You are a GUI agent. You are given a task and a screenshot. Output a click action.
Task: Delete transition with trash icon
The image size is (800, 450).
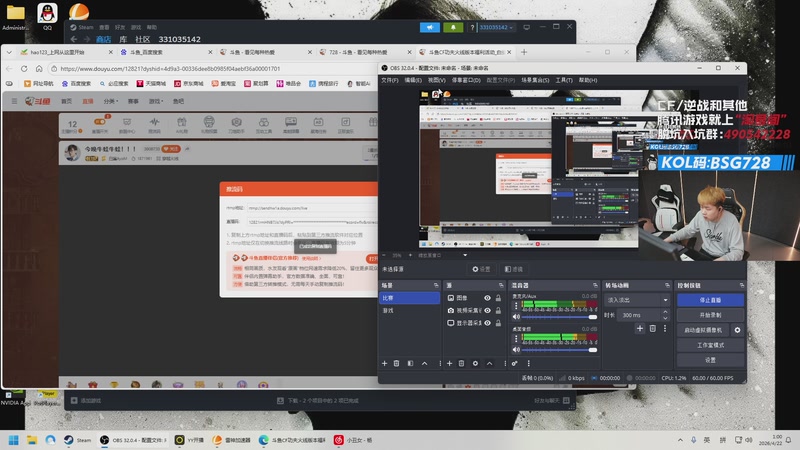pos(653,329)
